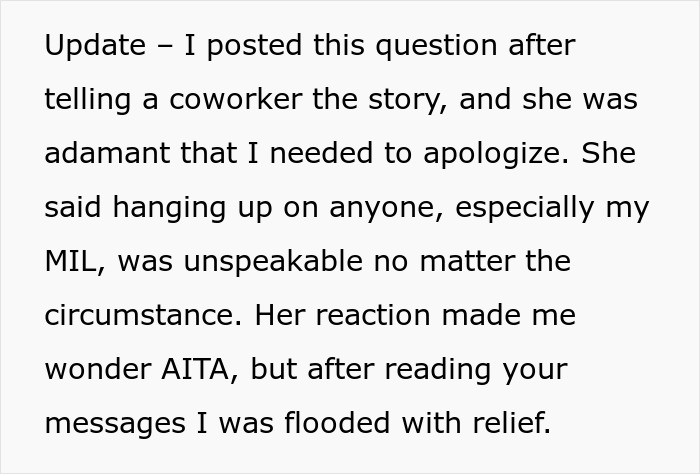Image resolution: width=700 pixels, height=474 pixels.
Task: Click the word "messages" in the last line
Action: coord(117,424)
